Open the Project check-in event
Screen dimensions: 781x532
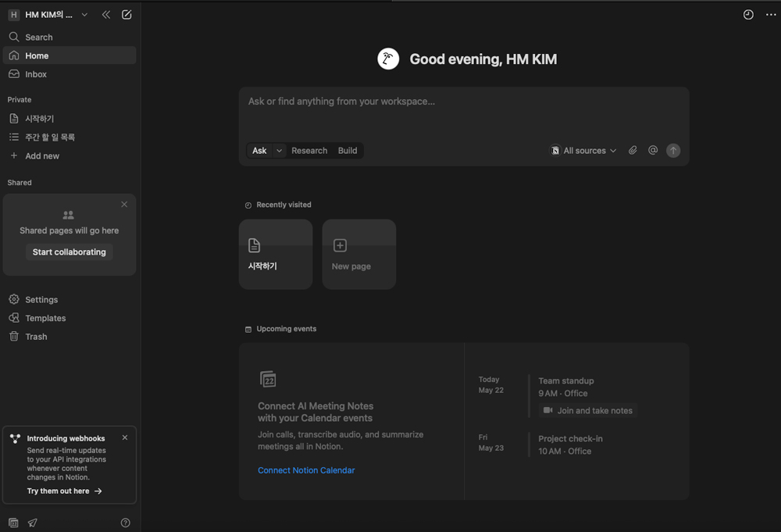(x=570, y=439)
